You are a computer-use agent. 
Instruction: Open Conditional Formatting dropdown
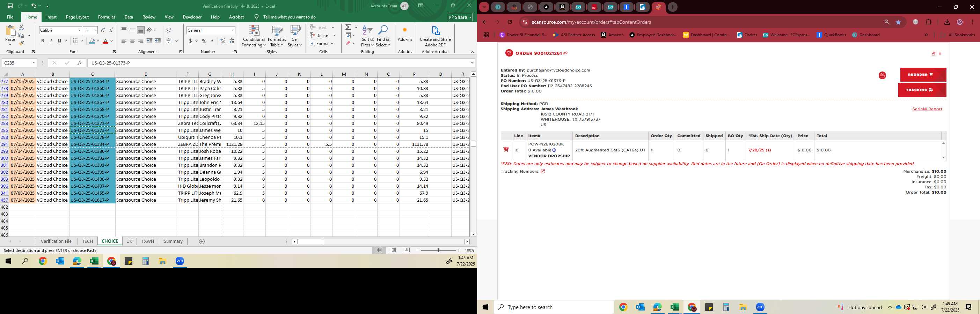(254, 37)
